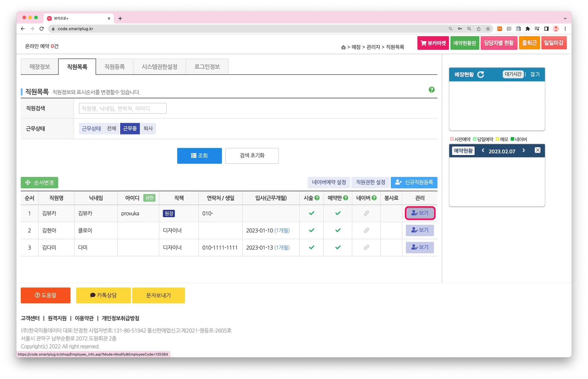The width and height of the screenshot is (588, 379).
Task: Click the 직원검색 input field
Action: point(123,108)
